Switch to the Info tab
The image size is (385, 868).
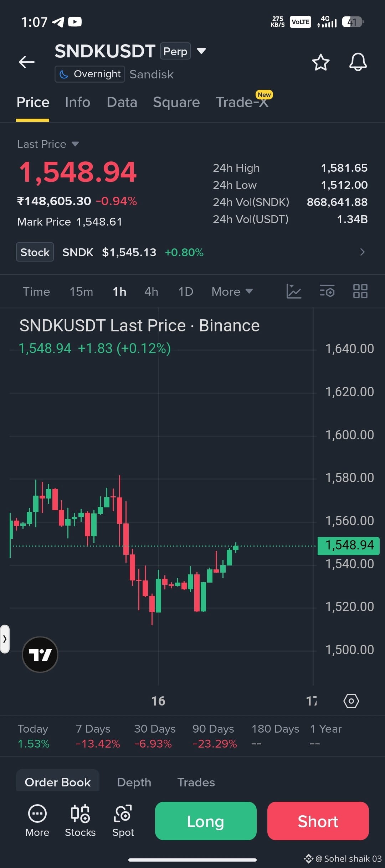(x=78, y=102)
